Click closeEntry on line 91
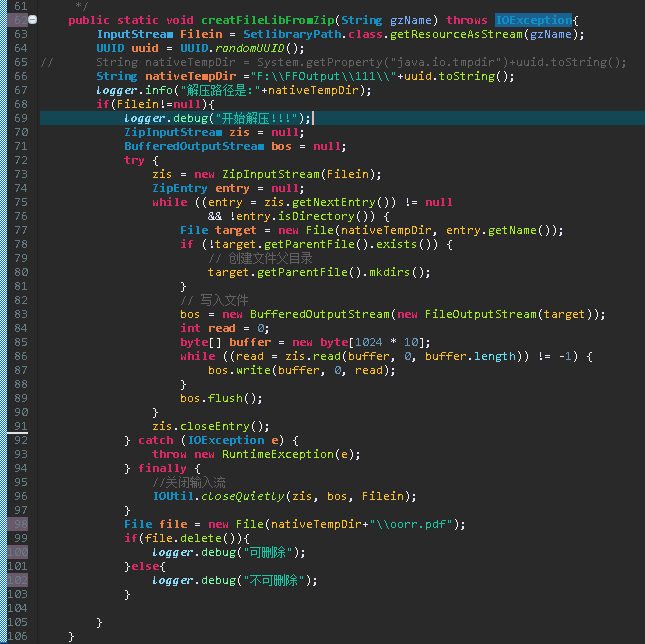 (215, 426)
